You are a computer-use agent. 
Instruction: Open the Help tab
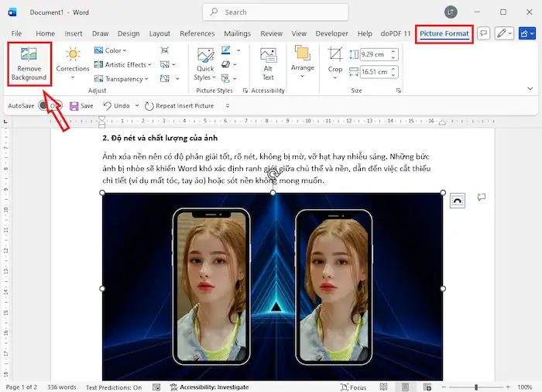pyautogui.click(x=365, y=33)
